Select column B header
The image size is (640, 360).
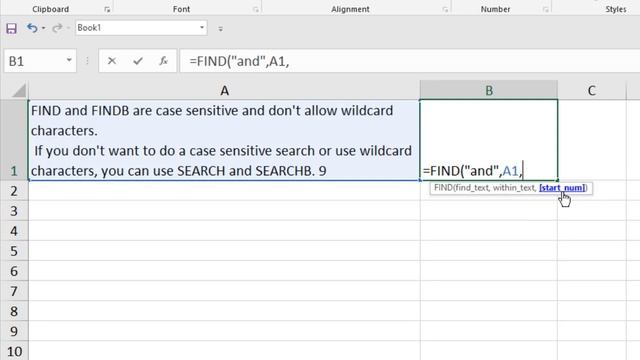(x=489, y=90)
